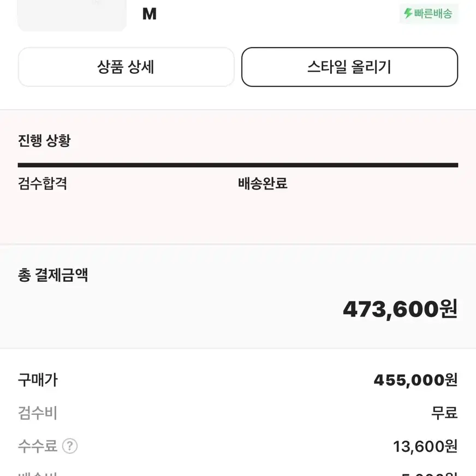Click the 473,600원 total amount
Viewport: 476px width, 476px height.
(x=400, y=310)
